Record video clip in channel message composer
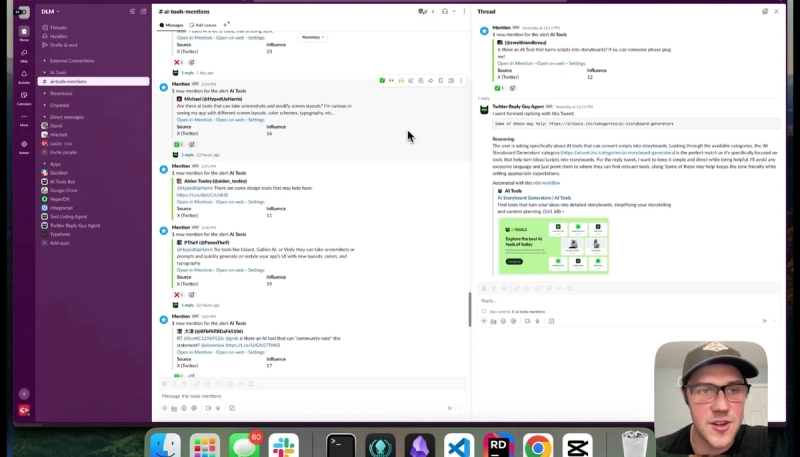Screen dimensions: 800x457 [x=208, y=408]
